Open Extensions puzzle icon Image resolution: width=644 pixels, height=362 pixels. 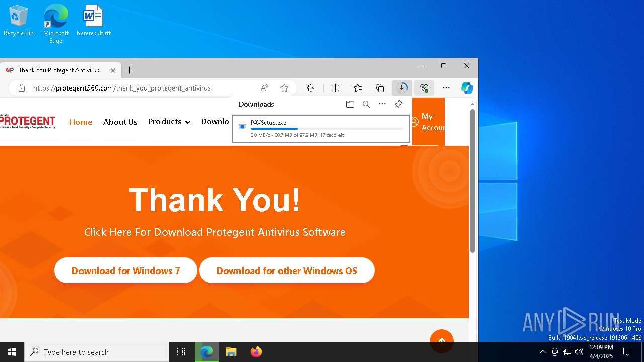pos(311,88)
